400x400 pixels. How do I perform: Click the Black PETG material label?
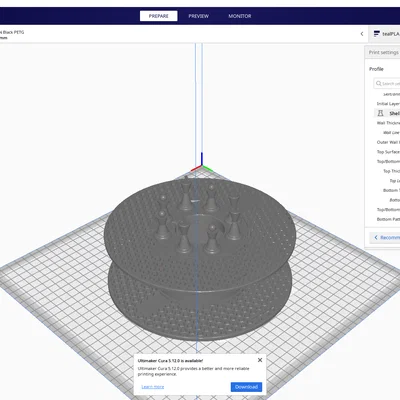click(13, 32)
